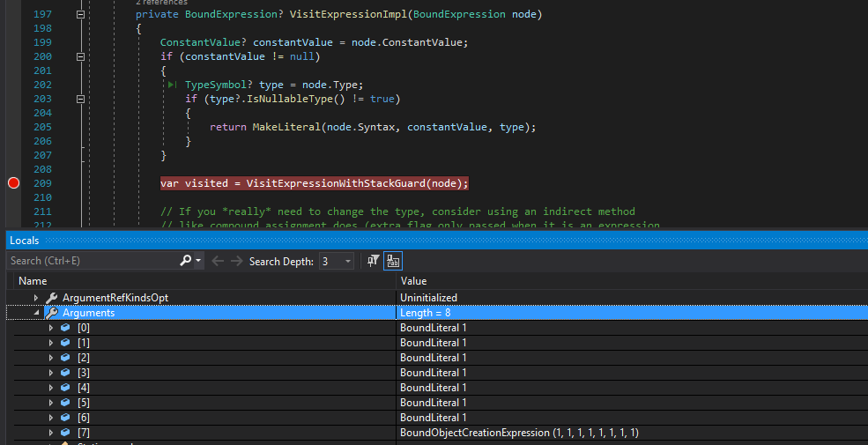Focus the Locals Search (Ctrl+E) field
The height and width of the screenshot is (445, 868).
pyautogui.click(x=93, y=261)
